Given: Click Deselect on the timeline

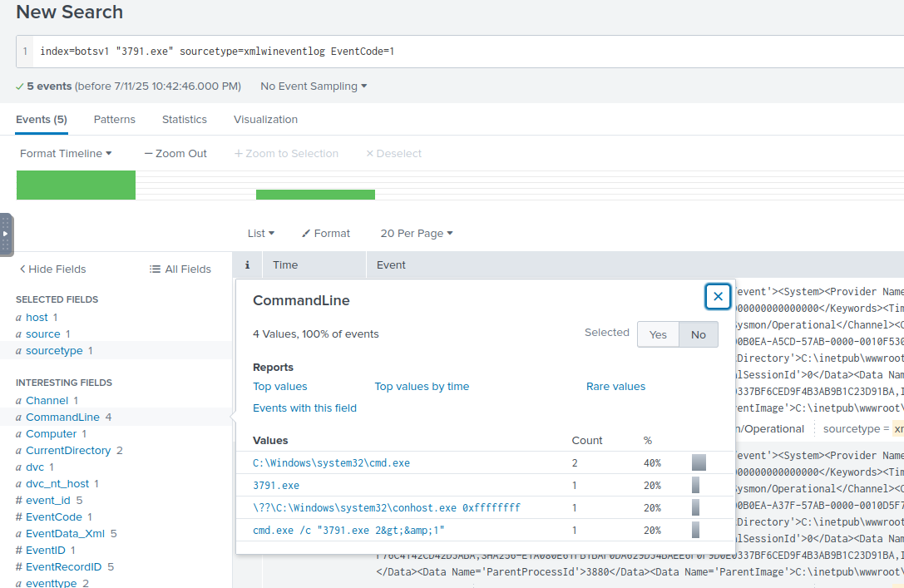Looking at the screenshot, I should [x=393, y=153].
